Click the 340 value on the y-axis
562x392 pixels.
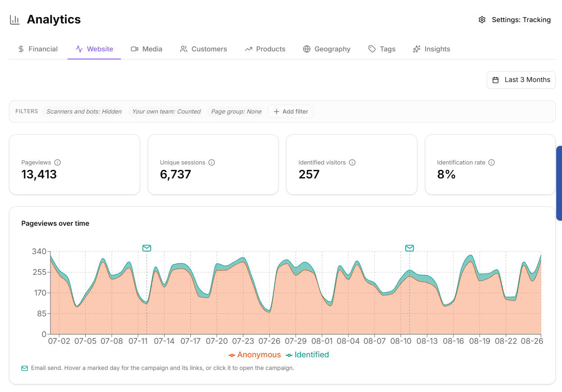click(39, 251)
